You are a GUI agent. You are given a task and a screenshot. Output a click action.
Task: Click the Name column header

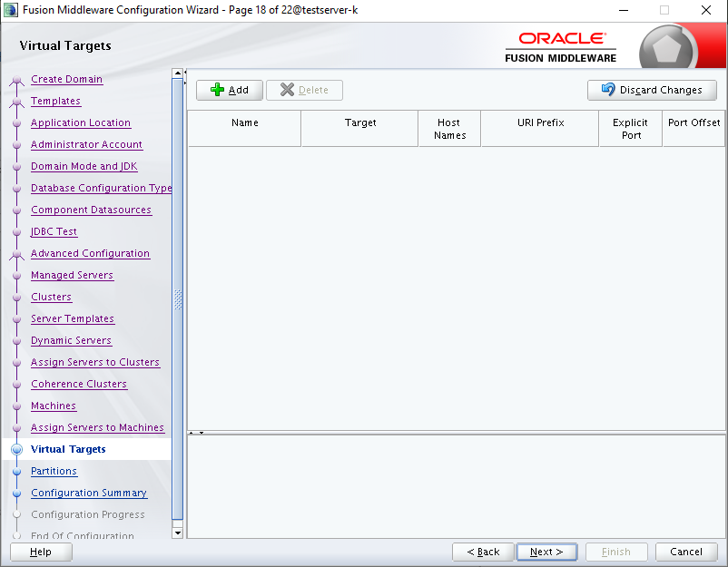click(245, 129)
